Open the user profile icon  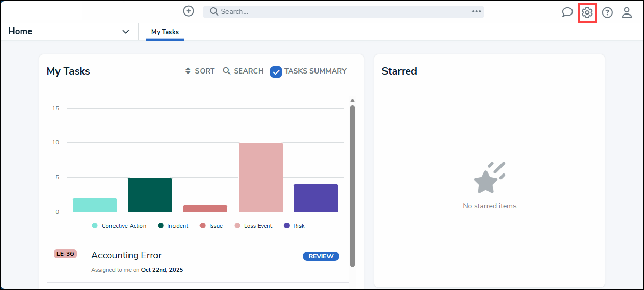coord(627,12)
